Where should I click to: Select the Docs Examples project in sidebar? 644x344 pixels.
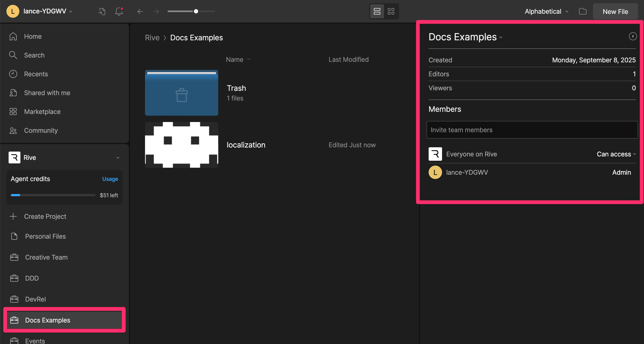point(64,320)
